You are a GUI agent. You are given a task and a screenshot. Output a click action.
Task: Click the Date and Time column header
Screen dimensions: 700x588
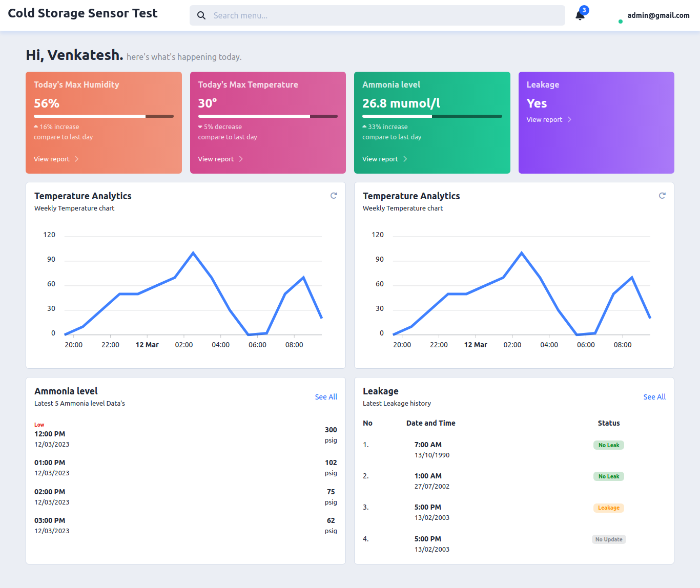[x=431, y=423]
